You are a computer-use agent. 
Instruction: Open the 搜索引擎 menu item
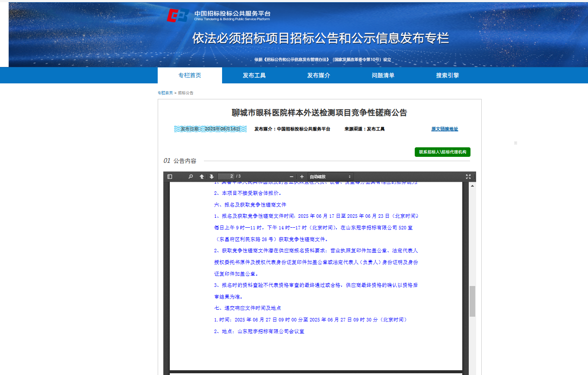(447, 75)
